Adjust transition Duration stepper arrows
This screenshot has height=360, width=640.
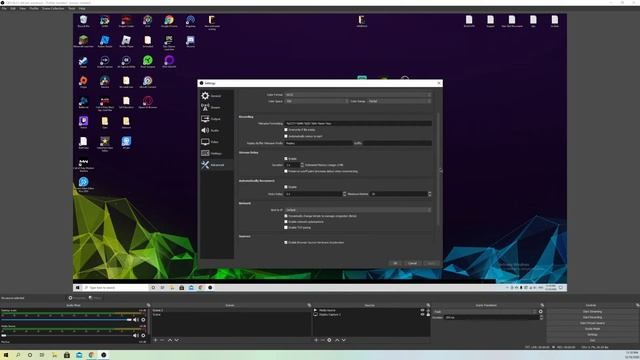point(541,318)
